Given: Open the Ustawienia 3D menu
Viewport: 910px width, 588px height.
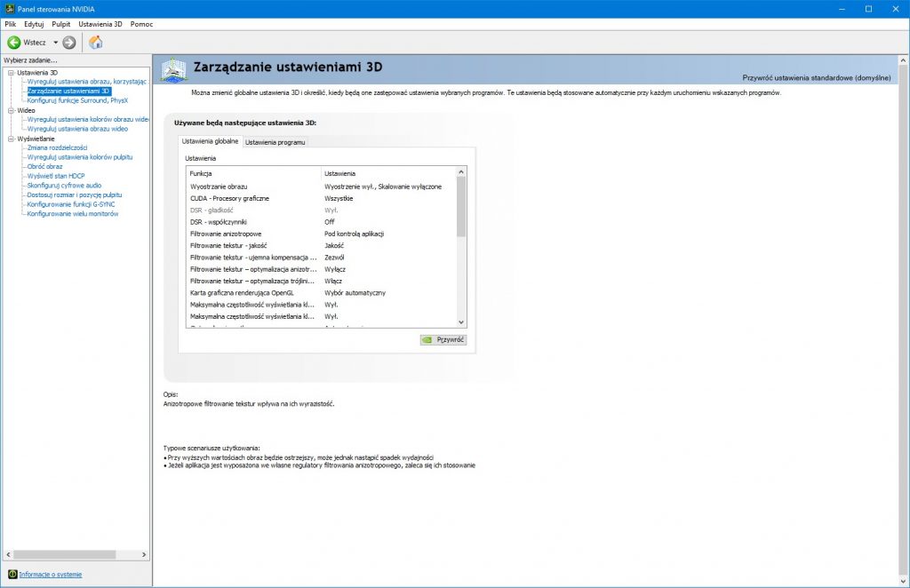Looking at the screenshot, I should [x=100, y=24].
